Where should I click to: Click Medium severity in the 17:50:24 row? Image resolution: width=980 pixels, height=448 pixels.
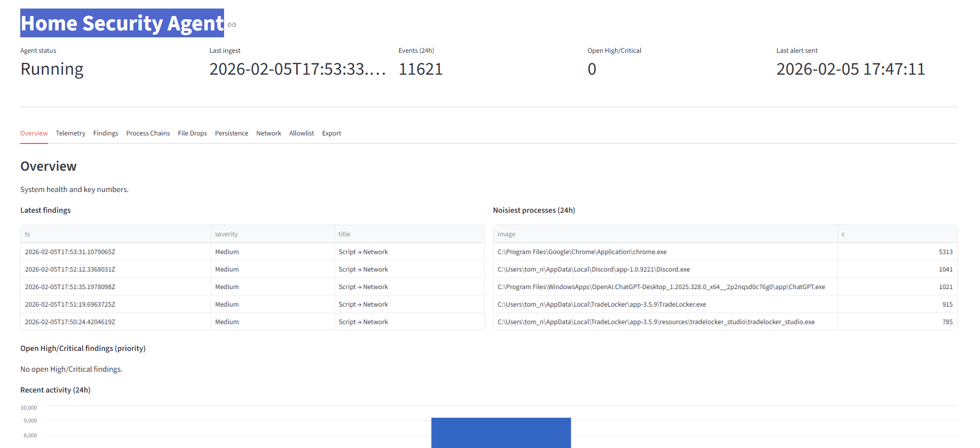click(273, 322)
